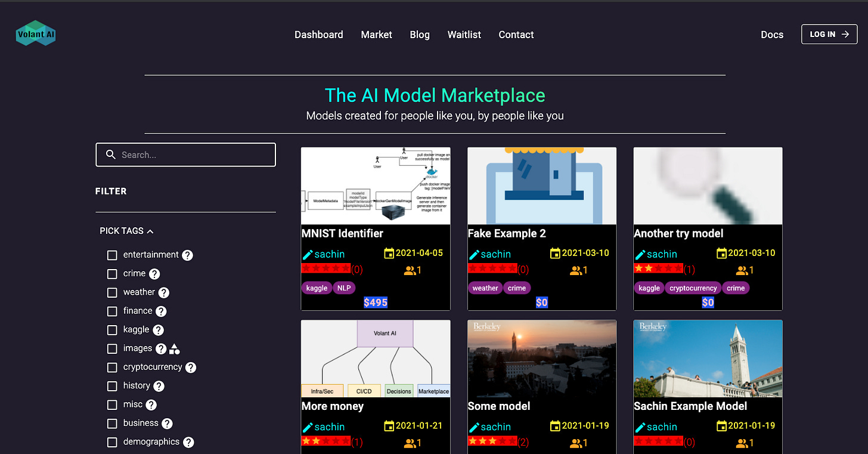This screenshot has height=454, width=868.
Task: Open help icon next to weather tag
Action: (164, 292)
